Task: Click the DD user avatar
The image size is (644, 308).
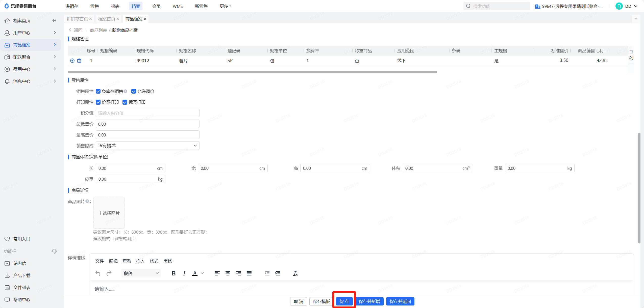Action: point(619,6)
